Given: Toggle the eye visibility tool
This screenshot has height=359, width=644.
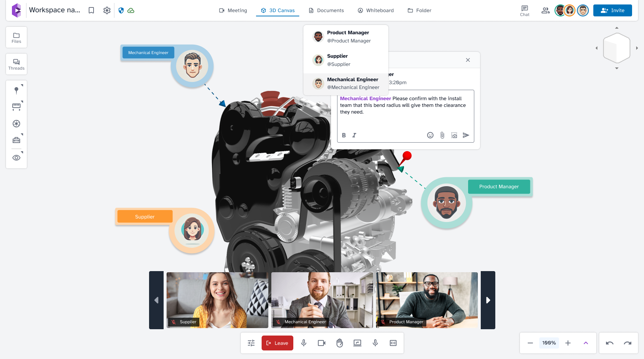Looking at the screenshot, I should coord(16,158).
